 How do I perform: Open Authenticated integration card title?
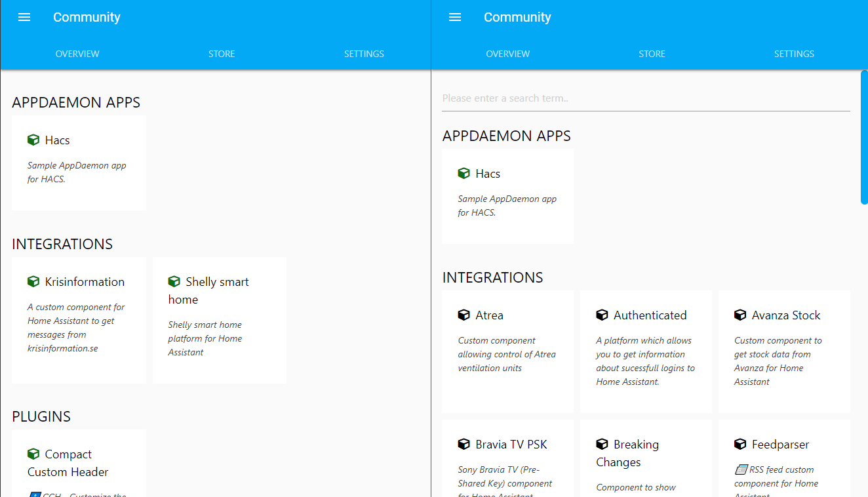[x=650, y=315]
